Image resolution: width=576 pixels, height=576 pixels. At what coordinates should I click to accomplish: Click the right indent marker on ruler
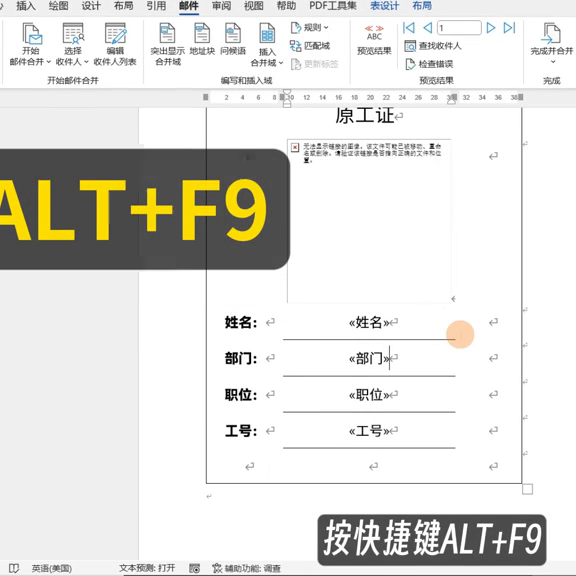click(x=451, y=102)
